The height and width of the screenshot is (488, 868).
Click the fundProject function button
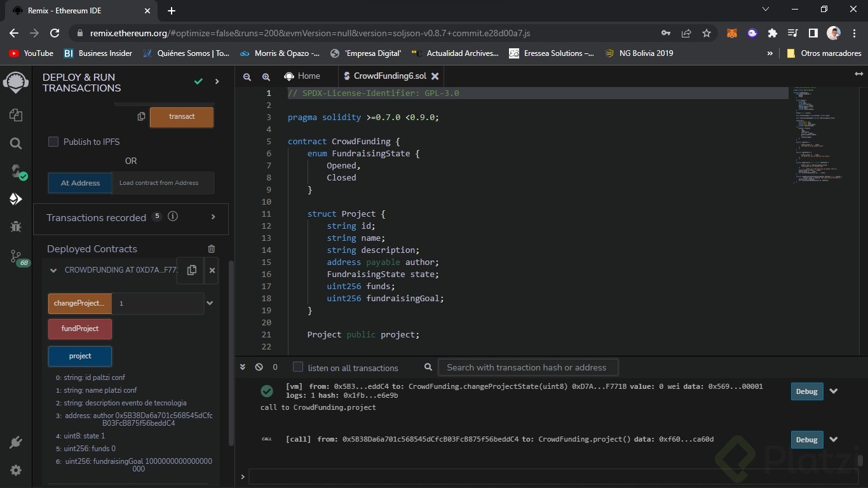pos(80,329)
